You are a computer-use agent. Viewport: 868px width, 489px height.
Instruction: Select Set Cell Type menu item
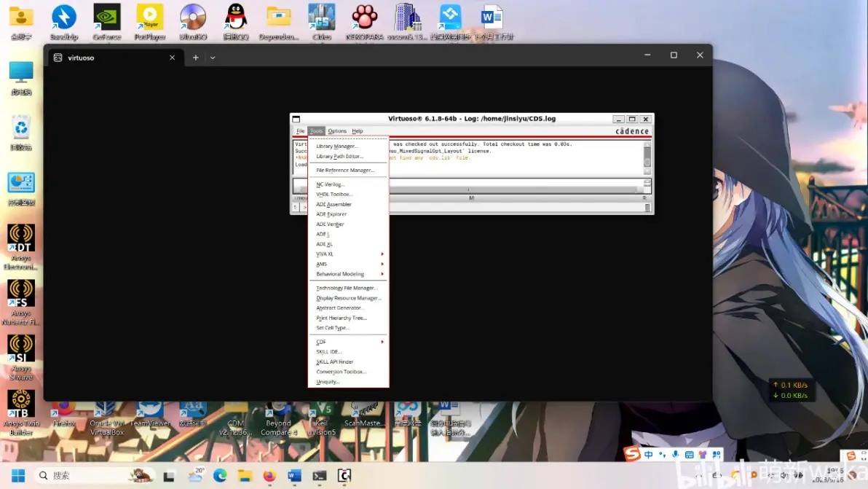click(x=348, y=328)
